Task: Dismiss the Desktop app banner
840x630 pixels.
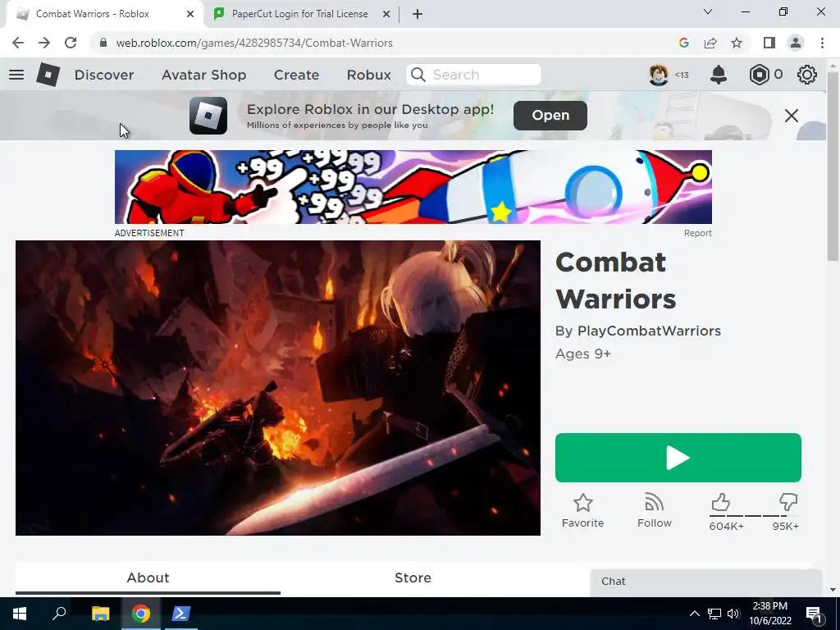Action: click(x=792, y=115)
